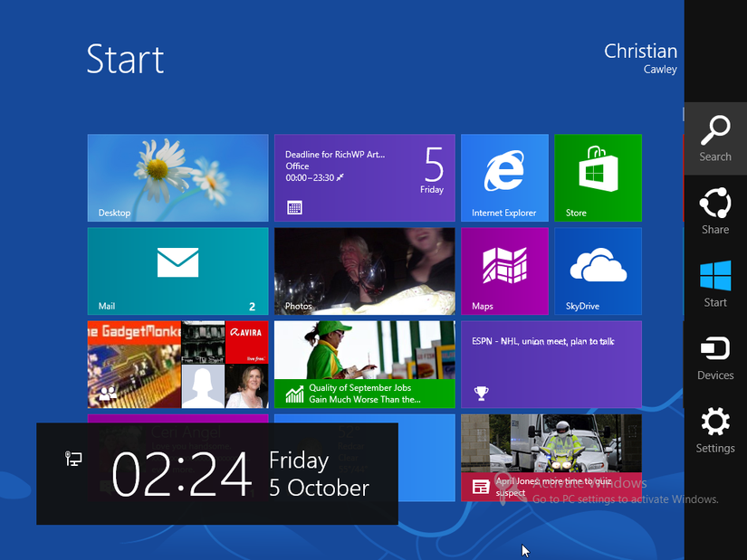
Task: Open the Mail tile
Action: (177, 271)
